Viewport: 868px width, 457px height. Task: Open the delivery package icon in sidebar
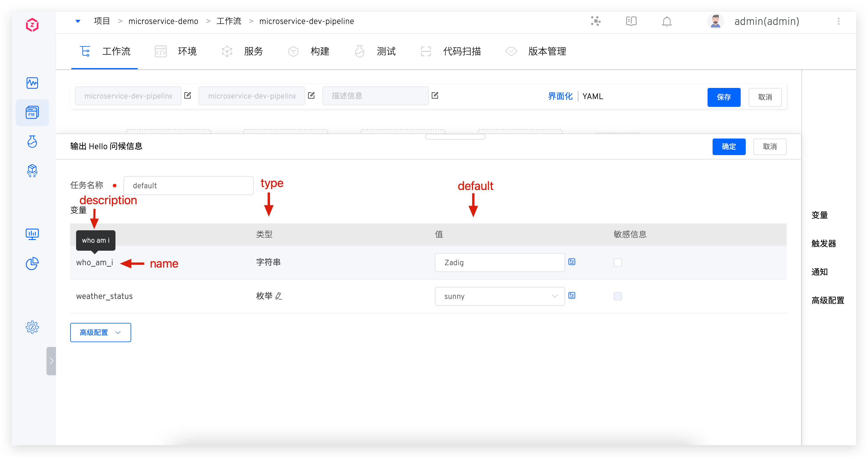coord(32,171)
